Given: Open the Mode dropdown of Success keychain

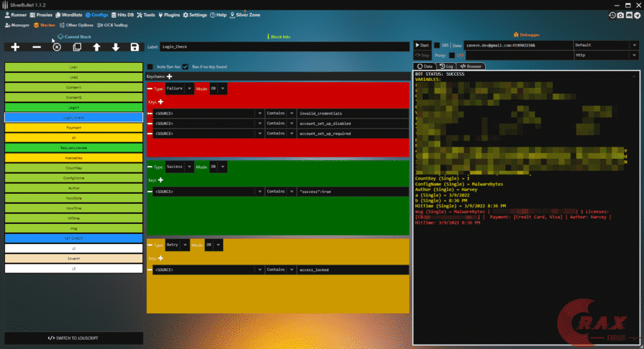Looking at the screenshot, I should pos(223,166).
